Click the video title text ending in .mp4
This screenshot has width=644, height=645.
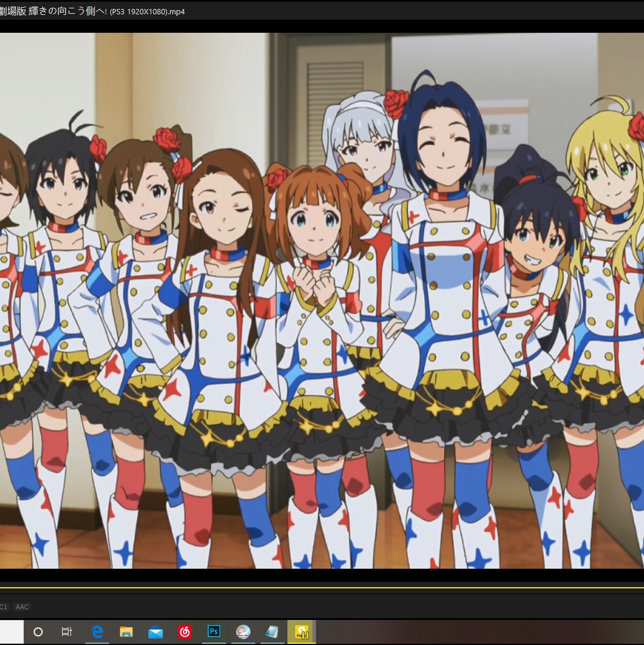(x=92, y=11)
